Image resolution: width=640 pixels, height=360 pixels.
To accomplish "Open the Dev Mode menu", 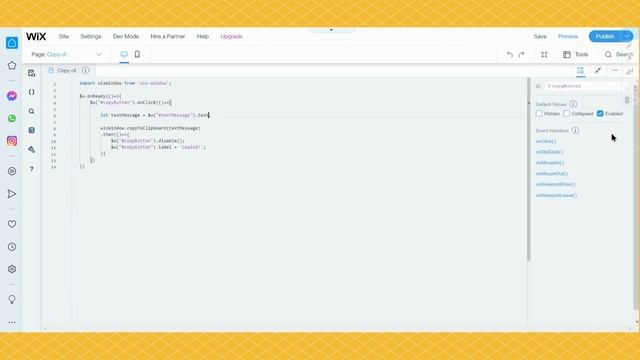I will 126,36.
